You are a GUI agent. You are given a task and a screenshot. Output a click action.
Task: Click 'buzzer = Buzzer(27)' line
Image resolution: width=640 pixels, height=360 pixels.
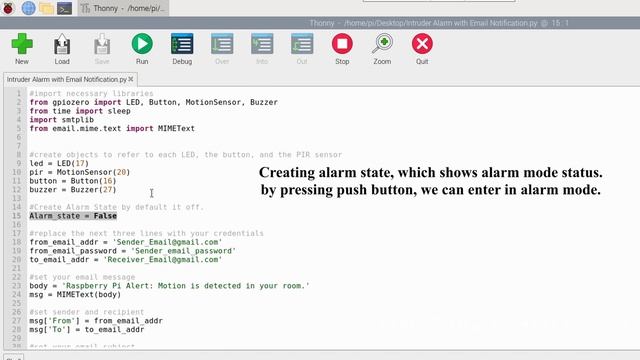[x=73, y=190]
